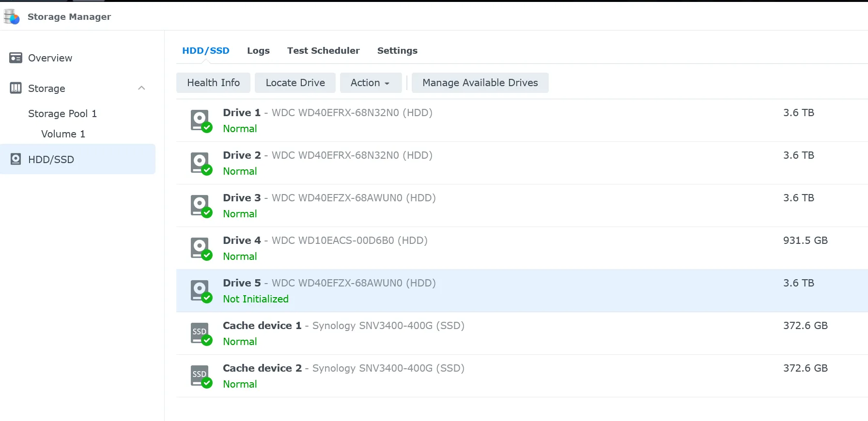868x421 pixels.
Task: Click Drive 1 Normal status text
Action: pos(240,129)
